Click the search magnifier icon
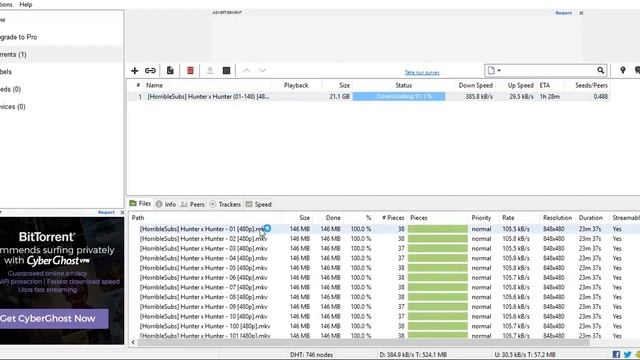 pos(600,70)
